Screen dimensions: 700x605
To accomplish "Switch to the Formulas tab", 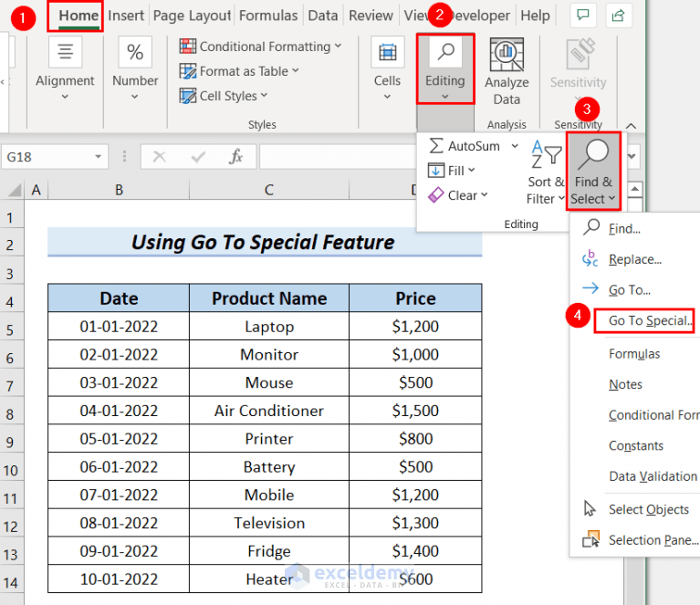I will pos(267,16).
